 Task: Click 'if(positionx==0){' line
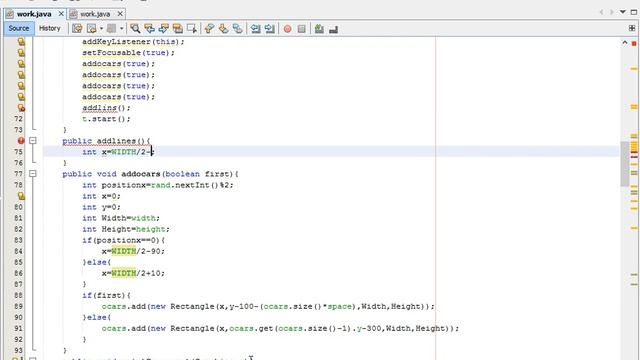[x=123, y=240]
